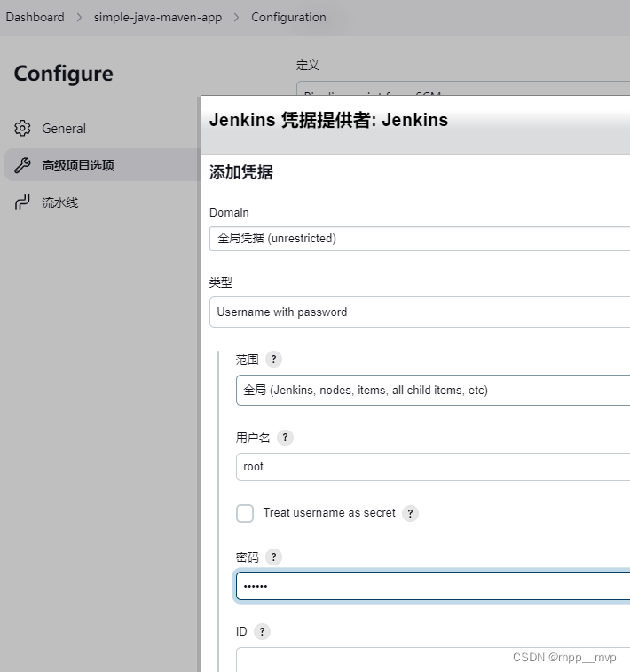The width and height of the screenshot is (630, 672).
Task: Open simple-java-maven-app breadcrumb link
Action: pyautogui.click(x=158, y=18)
